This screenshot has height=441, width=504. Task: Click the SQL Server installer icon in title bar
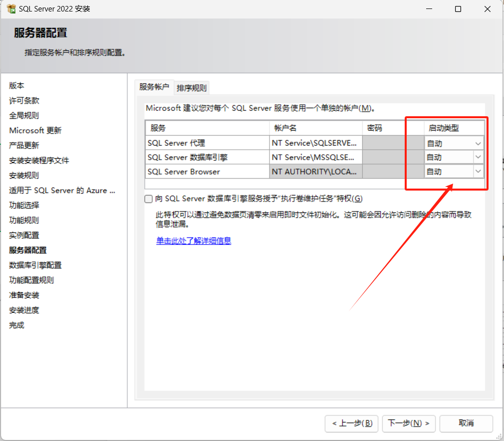11,8
